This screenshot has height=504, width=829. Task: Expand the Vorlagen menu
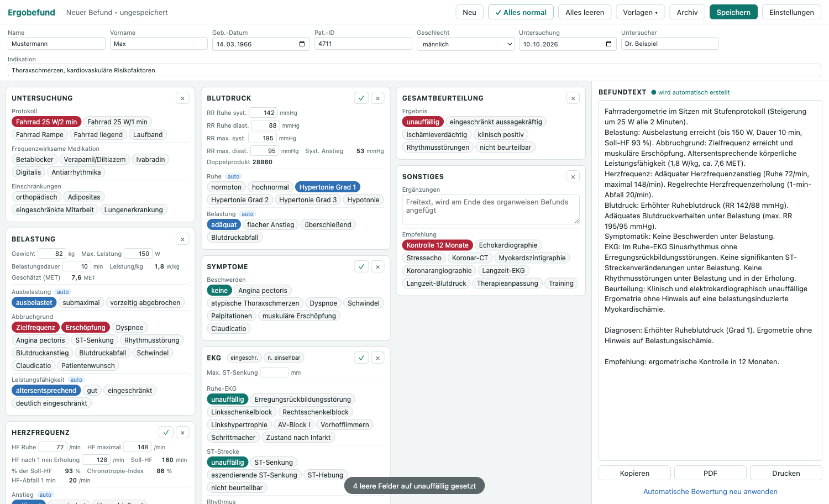[x=640, y=12]
